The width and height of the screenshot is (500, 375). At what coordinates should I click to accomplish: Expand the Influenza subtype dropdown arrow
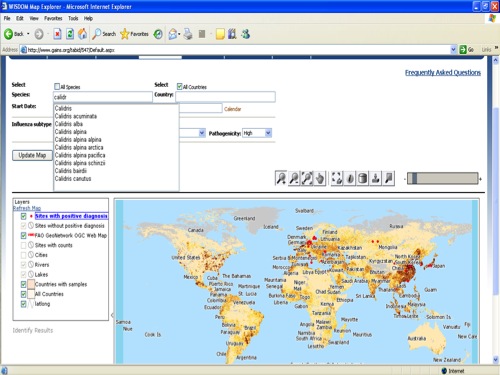pyautogui.click(x=202, y=133)
